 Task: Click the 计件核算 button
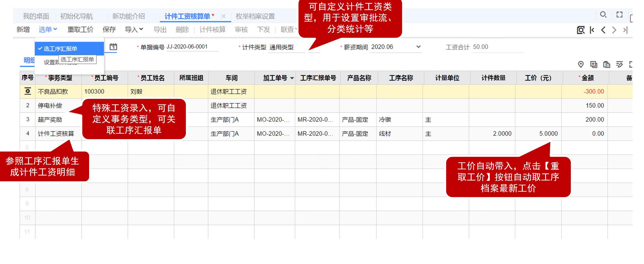(x=213, y=29)
